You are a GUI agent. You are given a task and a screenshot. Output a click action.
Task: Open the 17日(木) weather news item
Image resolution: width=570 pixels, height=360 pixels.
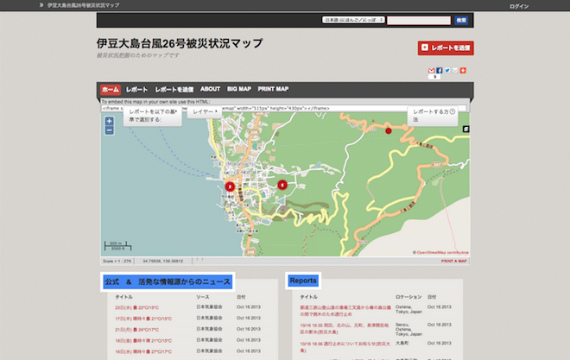[x=143, y=319]
